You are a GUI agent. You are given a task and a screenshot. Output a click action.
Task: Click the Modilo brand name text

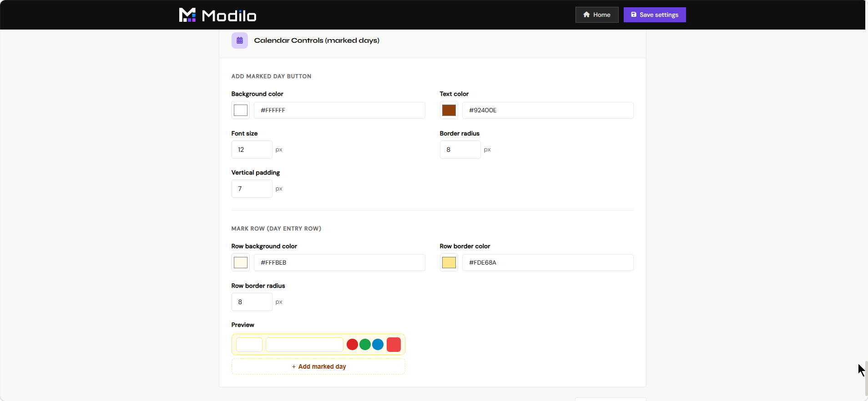click(229, 16)
